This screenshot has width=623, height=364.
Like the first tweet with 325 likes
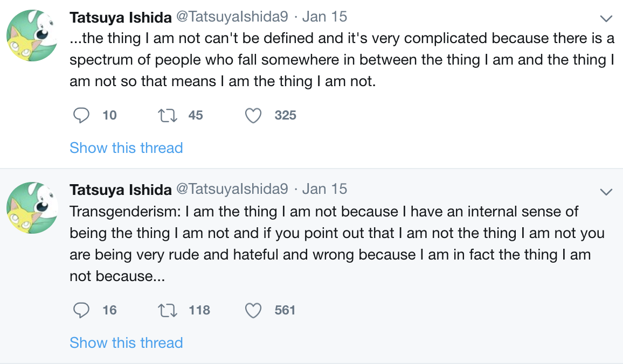tap(253, 116)
